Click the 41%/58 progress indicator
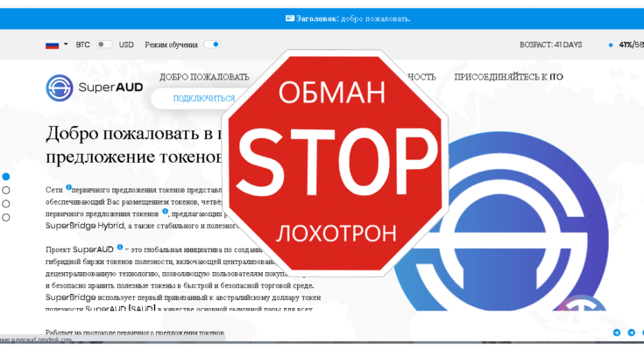Image resolution: width=644 pixels, height=350 pixels. [626, 45]
